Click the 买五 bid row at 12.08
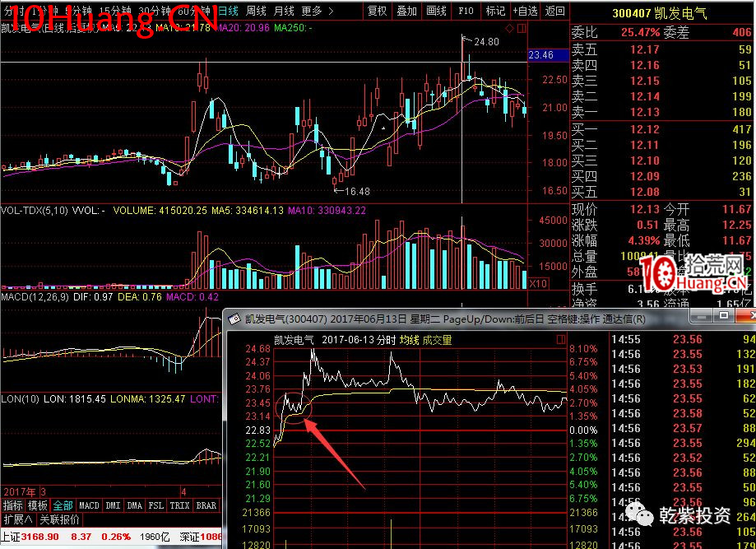This screenshot has height=549, width=756. (662, 192)
